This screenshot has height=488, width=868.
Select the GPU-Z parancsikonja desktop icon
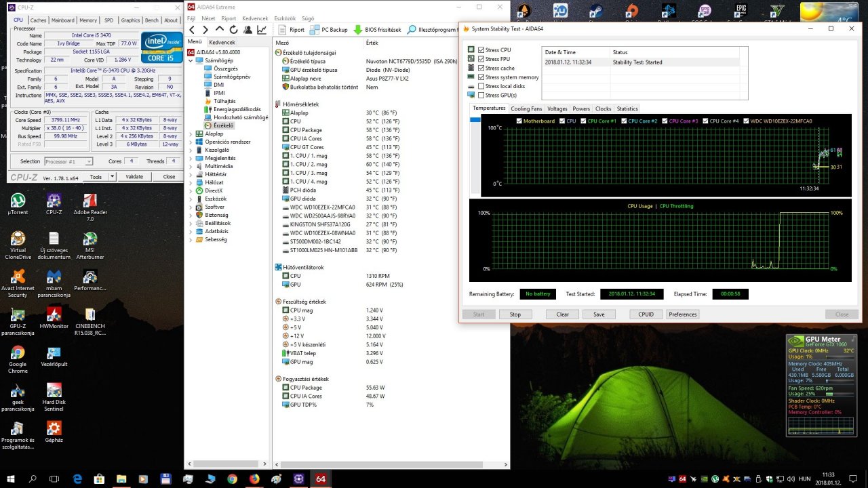point(18,321)
